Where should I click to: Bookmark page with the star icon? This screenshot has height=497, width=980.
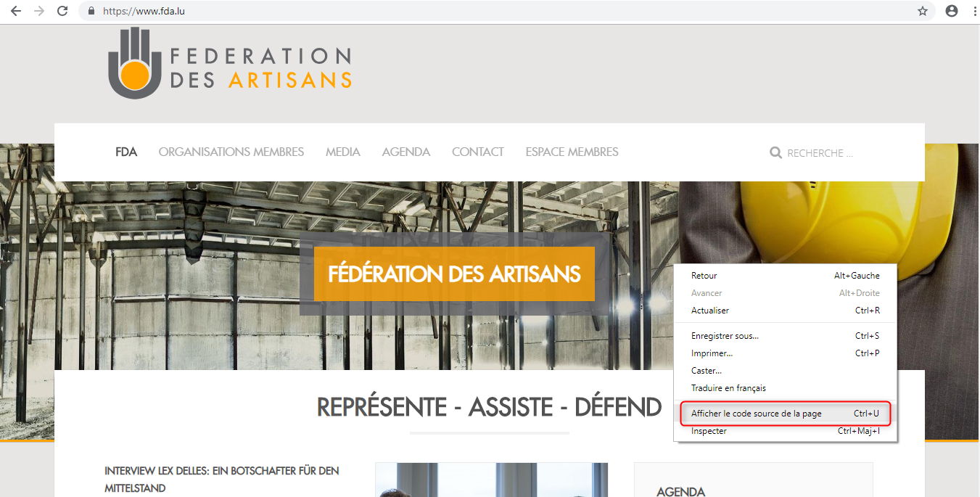click(x=923, y=11)
